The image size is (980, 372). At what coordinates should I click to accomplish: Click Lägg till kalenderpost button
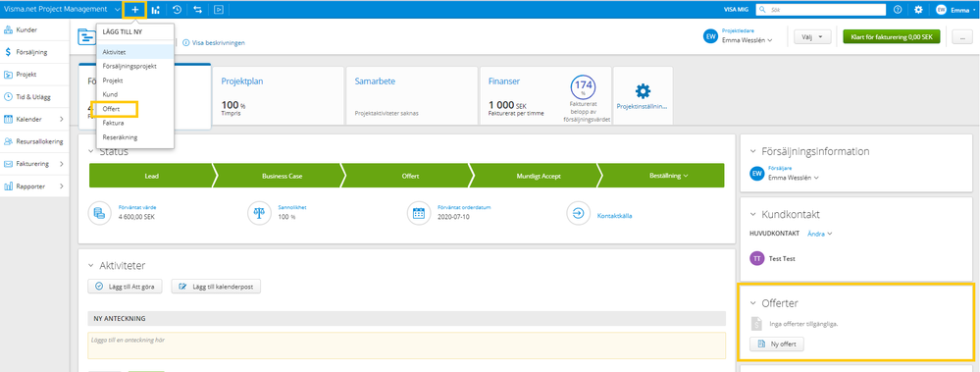(216, 287)
